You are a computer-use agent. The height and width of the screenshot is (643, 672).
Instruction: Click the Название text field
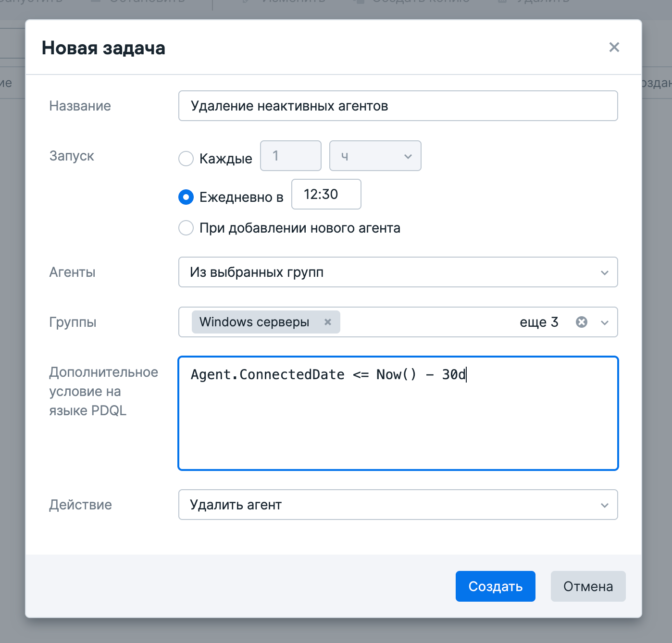(x=398, y=106)
